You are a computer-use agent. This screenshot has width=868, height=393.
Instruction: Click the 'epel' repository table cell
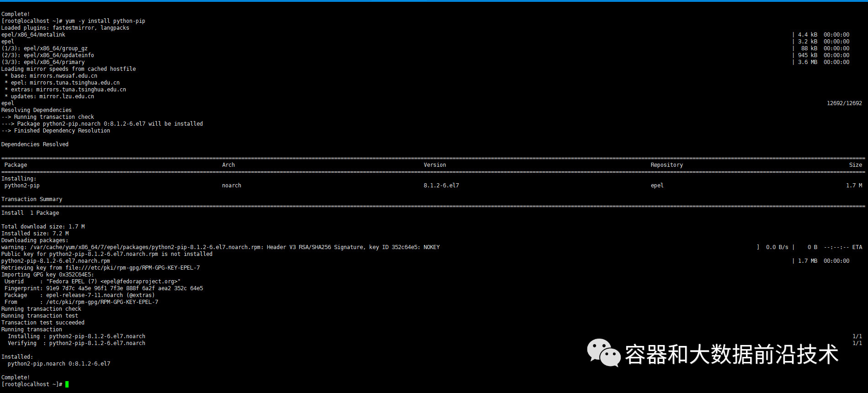click(657, 186)
